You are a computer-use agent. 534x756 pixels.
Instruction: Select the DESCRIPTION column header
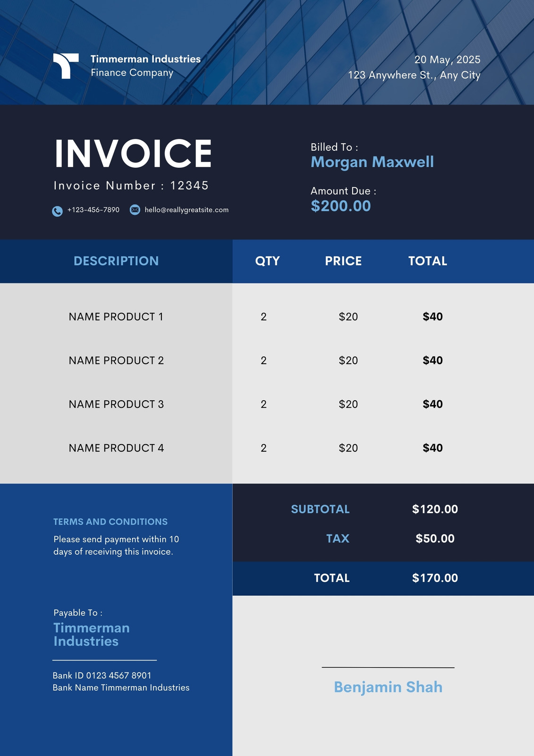tap(116, 261)
